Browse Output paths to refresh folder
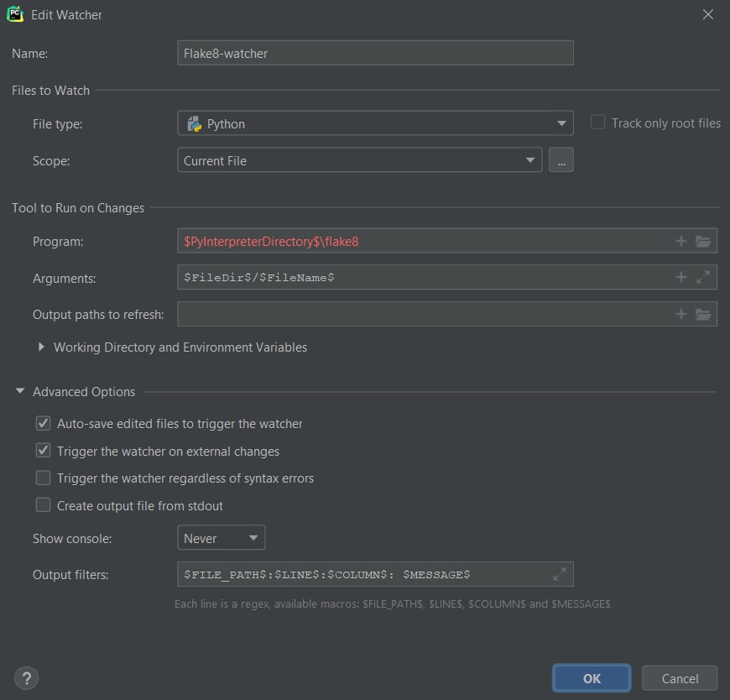730x700 pixels. 703,314
